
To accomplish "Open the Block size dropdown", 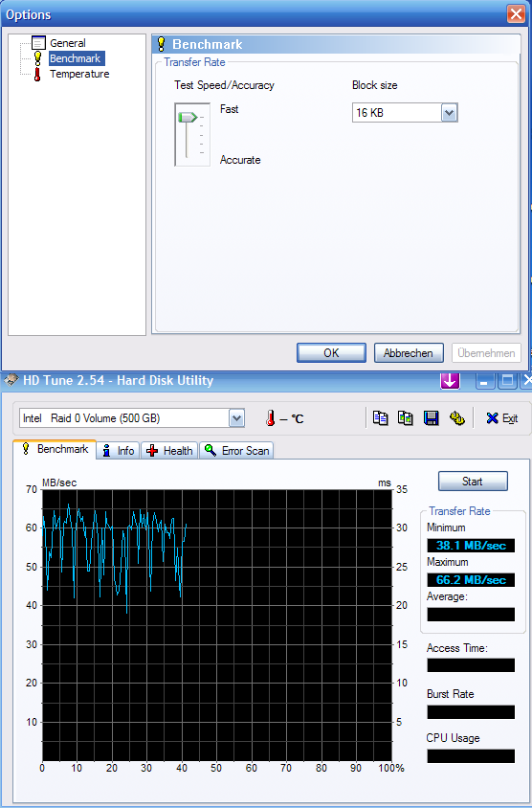I will click(449, 113).
